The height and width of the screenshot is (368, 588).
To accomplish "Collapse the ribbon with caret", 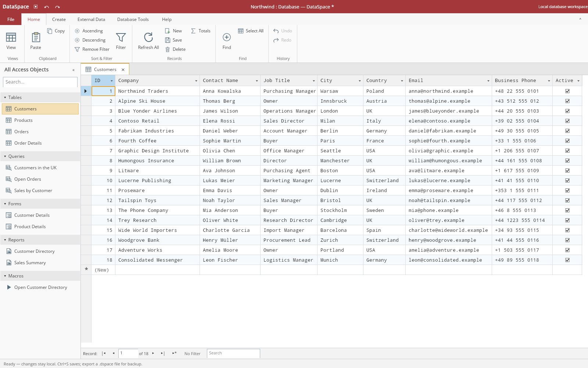I will click(580, 19).
